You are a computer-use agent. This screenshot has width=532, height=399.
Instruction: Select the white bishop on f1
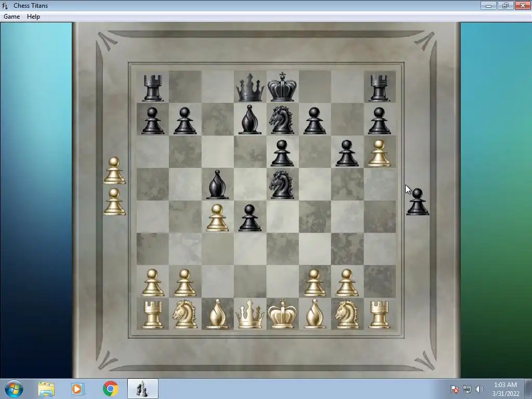coord(314,314)
